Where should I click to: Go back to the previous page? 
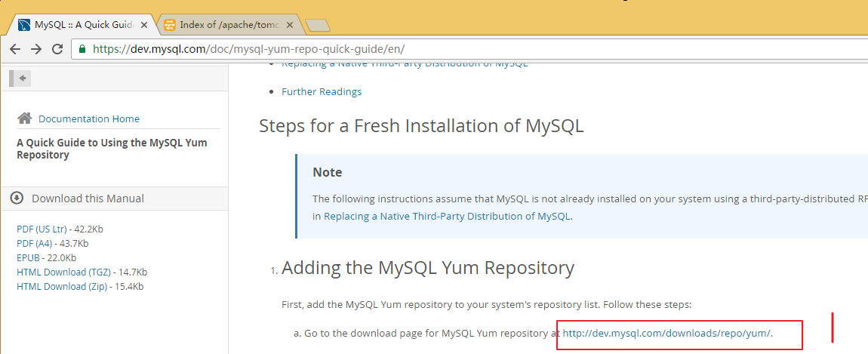point(15,49)
